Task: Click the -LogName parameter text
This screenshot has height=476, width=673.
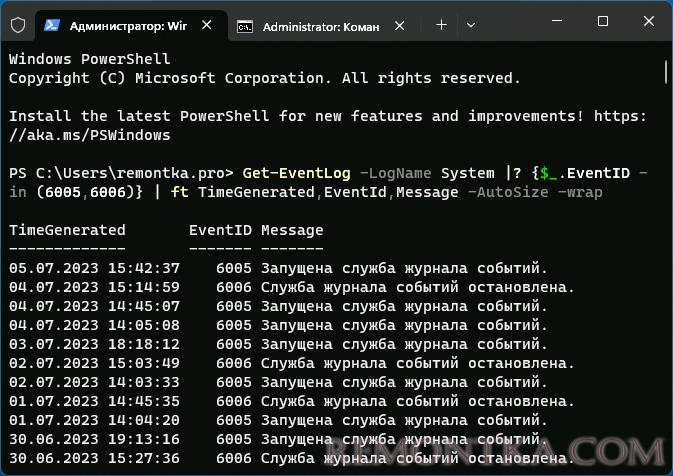Action: pyautogui.click(x=395, y=173)
